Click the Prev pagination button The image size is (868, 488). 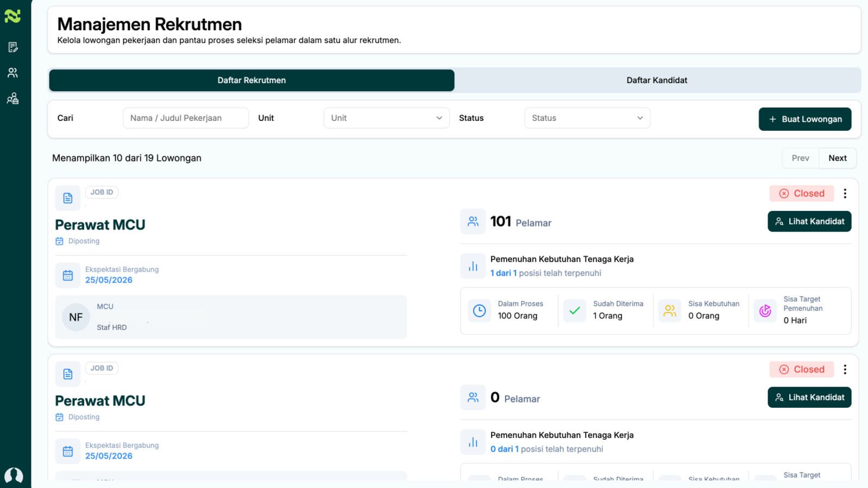click(800, 158)
